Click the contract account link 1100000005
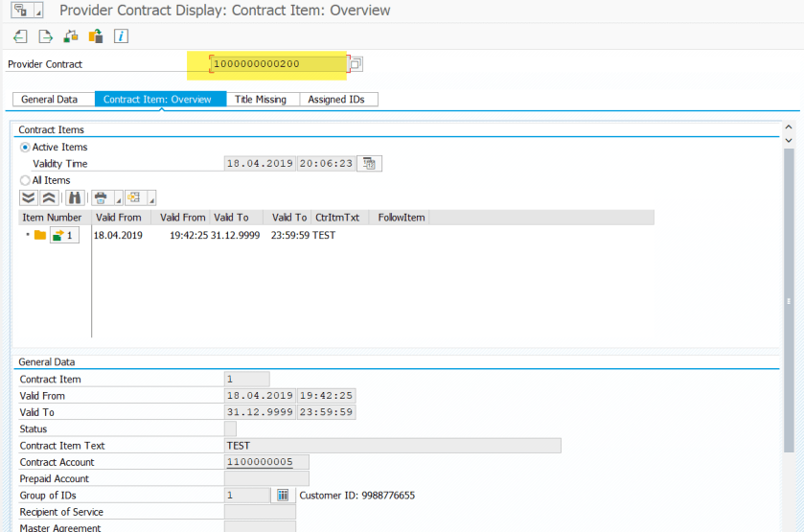804x532 pixels. click(x=260, y=462)
